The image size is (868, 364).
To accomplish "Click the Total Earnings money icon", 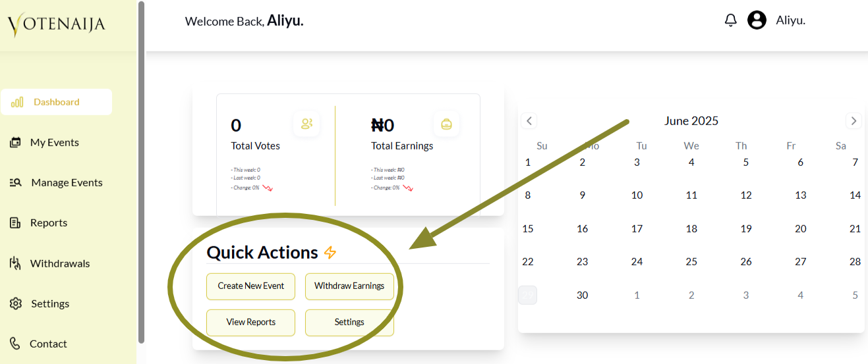I will 446,124.
